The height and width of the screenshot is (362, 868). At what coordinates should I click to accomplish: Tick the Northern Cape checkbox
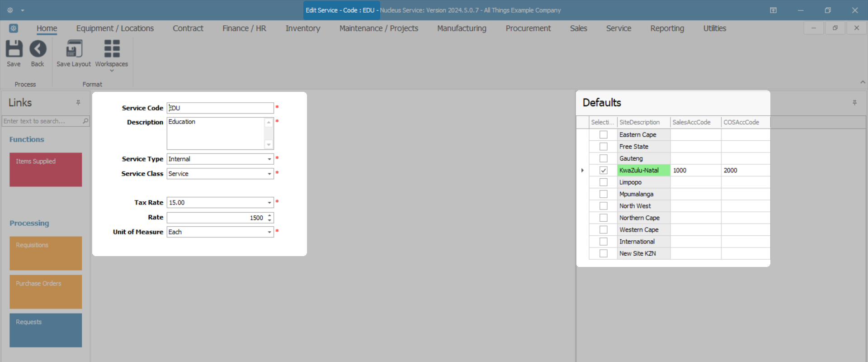[604, 218]
